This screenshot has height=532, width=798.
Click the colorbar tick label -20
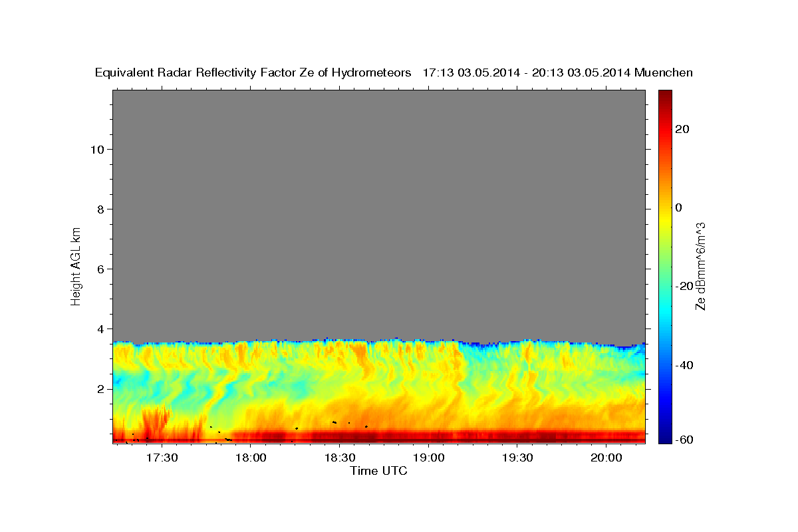684,286
